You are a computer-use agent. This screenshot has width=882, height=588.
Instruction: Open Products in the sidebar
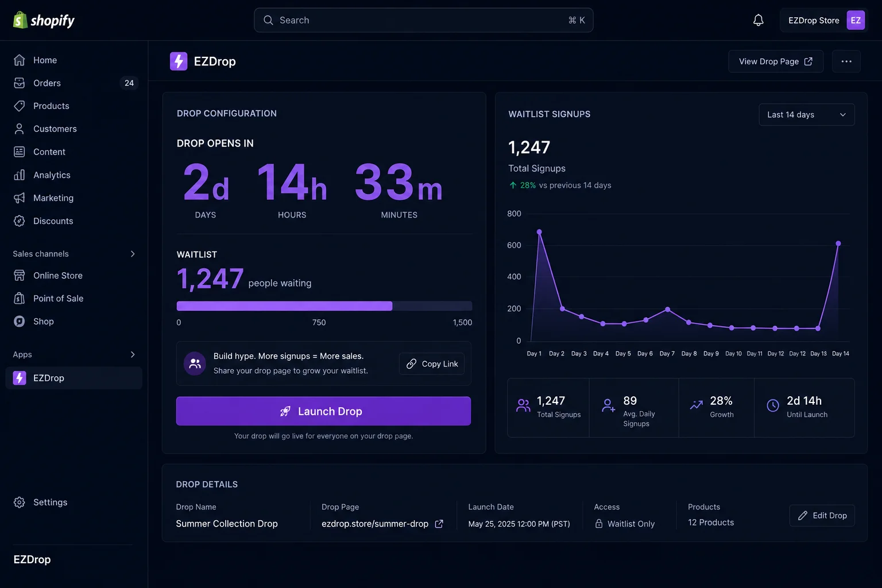73,106
